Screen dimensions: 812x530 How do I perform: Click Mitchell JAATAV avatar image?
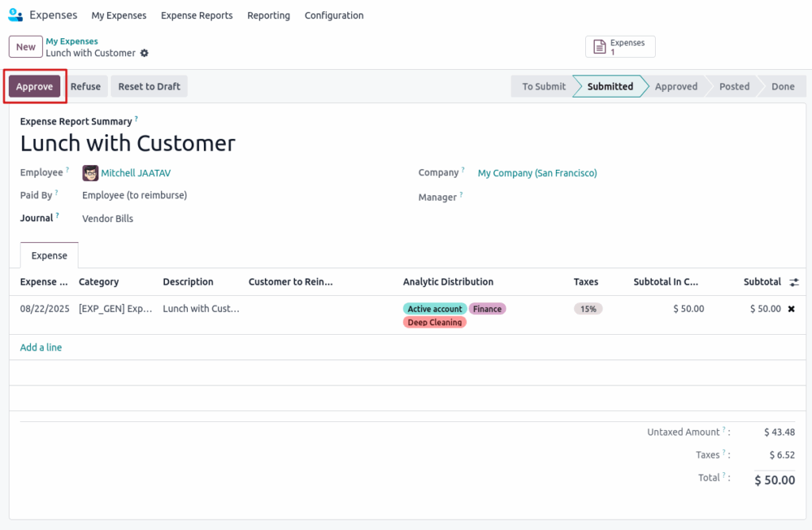tap(90, 173)
